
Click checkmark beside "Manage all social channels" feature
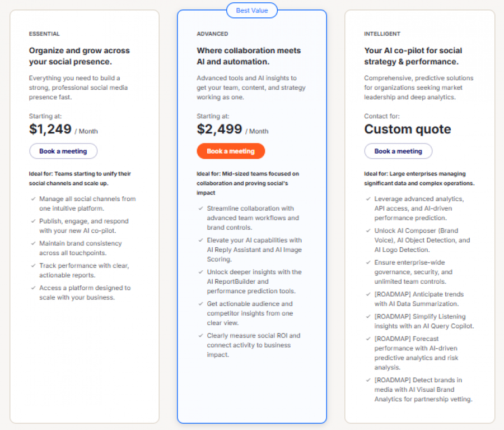32,199
